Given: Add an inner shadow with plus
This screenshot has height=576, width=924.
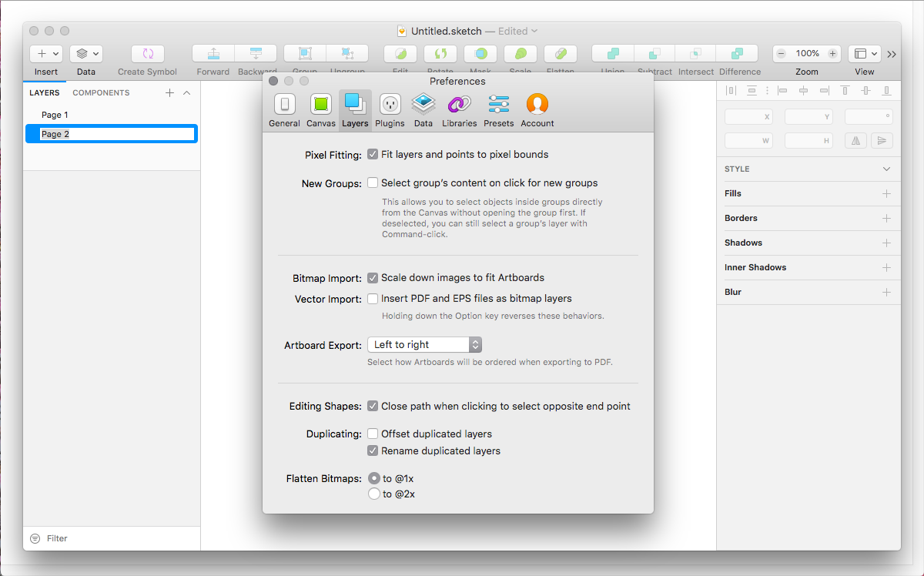Looking at the screenshot, I should point(886,267).
